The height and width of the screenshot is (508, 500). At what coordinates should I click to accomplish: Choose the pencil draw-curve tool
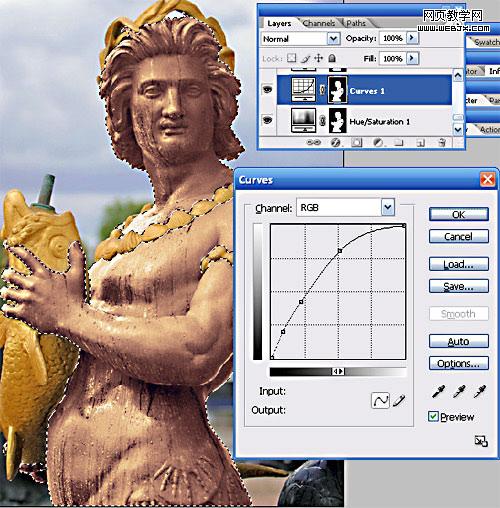click(x=399, y=400)
